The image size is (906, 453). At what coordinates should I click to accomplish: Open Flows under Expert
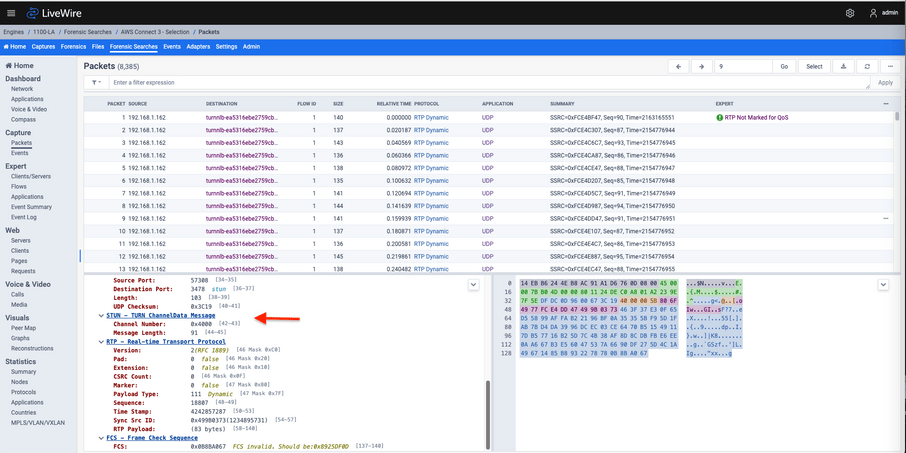point(18,187)
